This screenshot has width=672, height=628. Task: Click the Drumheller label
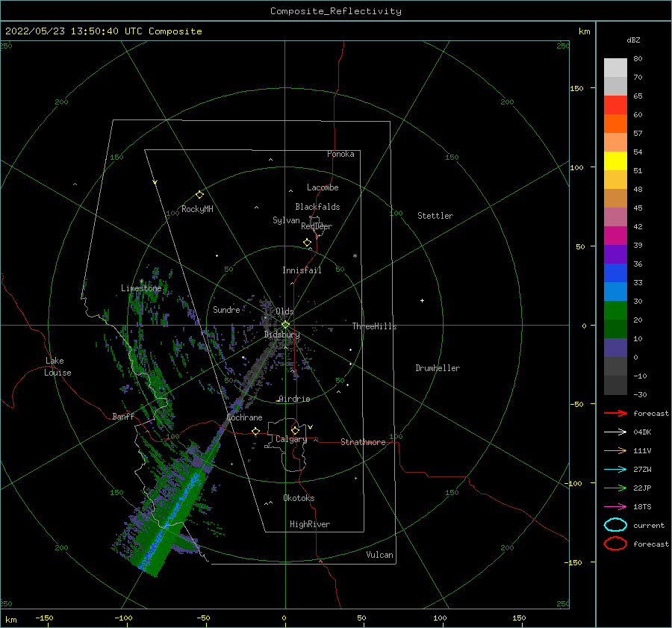pyautogui.click(x=438, y=368)
